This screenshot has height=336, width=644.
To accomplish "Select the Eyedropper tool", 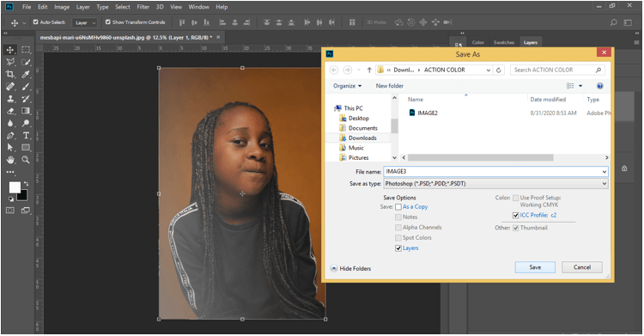I will click(x=26, y=75).
